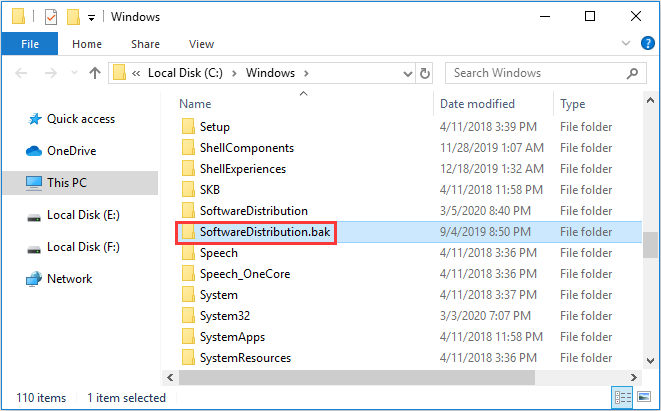Switch to the View tab
This screenshot has height=411, width=661.
coord(201,44)
